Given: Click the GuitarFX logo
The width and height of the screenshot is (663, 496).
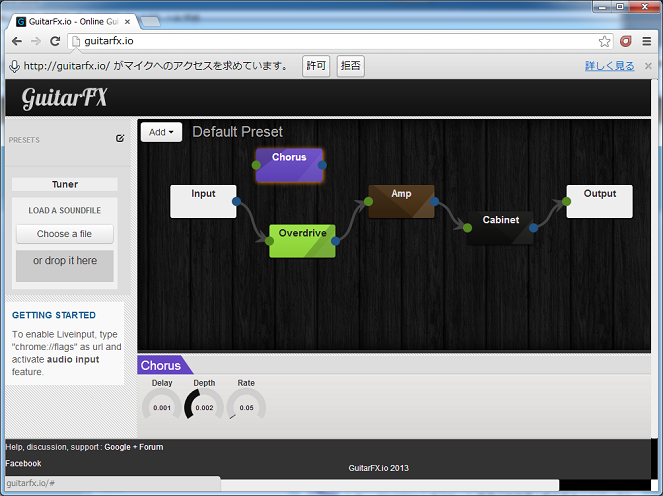Looking at the screenshot, I should 64,98.
